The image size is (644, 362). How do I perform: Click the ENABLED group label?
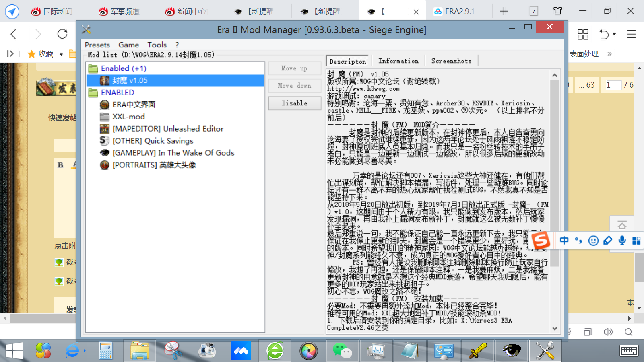(118, 93)
